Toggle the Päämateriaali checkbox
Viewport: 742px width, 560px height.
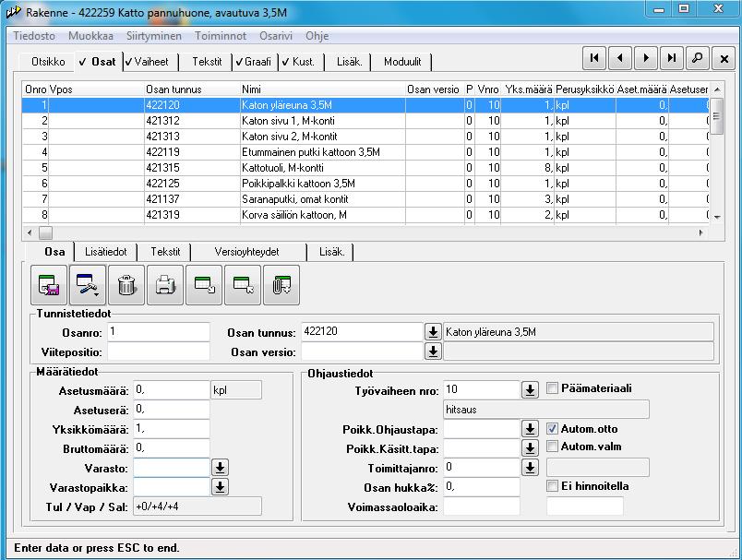552,388
